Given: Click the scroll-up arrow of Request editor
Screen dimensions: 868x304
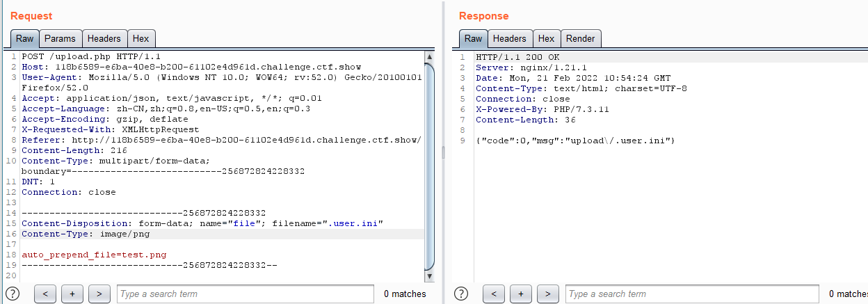Looking at the screenshot, I should 430,56.
